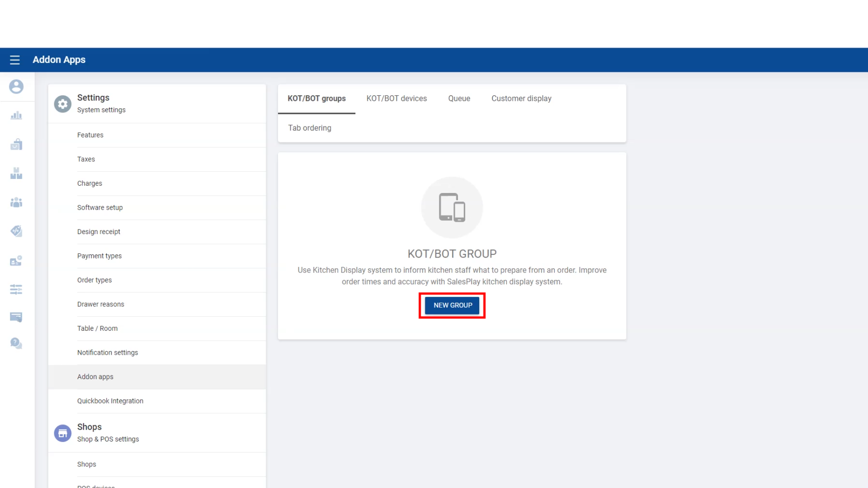Open the sliders settings icon in sidebar
Viewport: 868px width, 488px height.
[x=16, y=289]
